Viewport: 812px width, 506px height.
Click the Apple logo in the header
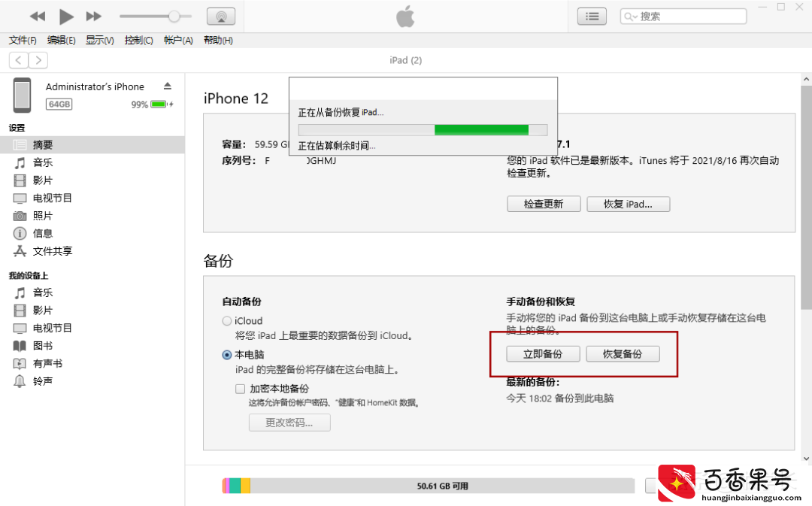point(405,17)
